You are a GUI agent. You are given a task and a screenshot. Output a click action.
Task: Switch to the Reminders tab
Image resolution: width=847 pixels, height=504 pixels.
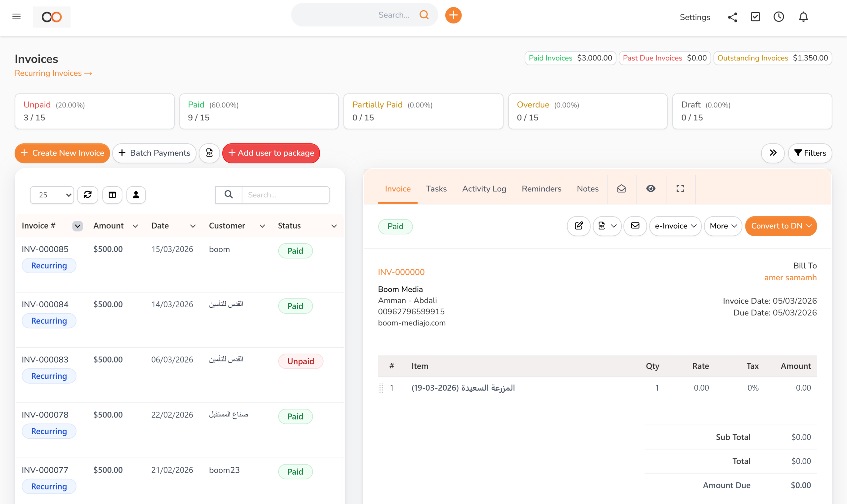[x=541, y=188]
